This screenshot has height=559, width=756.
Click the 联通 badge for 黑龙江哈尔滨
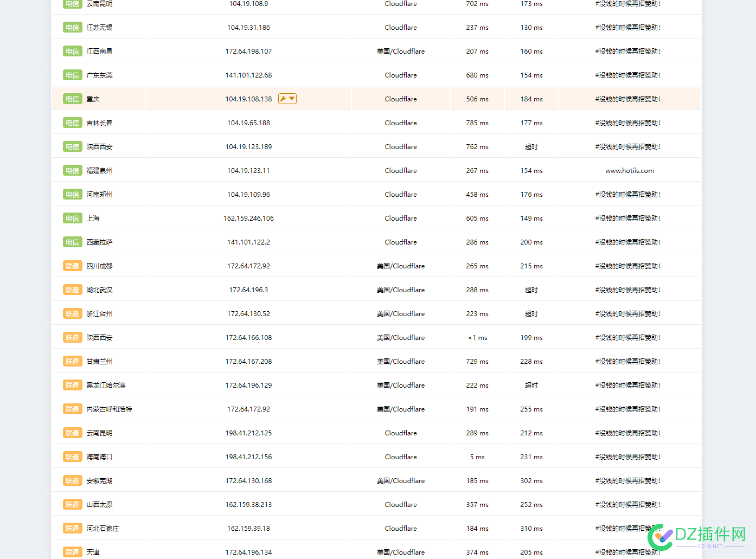point(73,385)
